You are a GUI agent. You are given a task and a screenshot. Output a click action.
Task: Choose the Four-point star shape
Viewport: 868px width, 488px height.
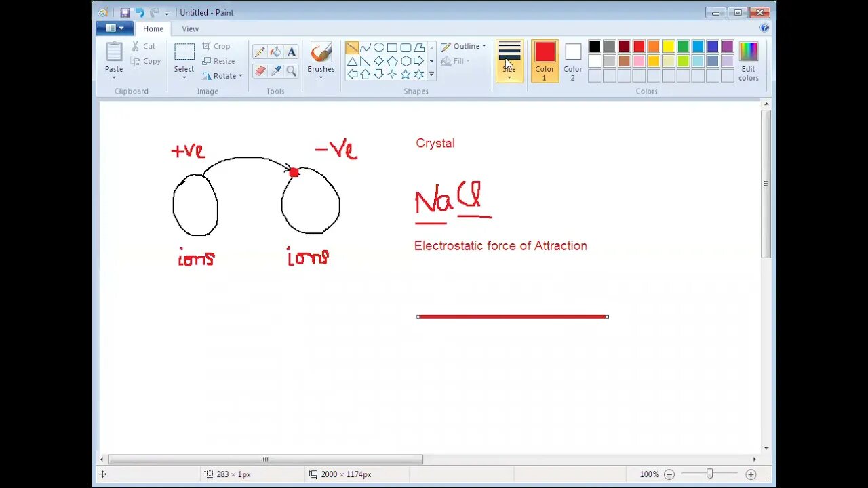pos(392,74)
